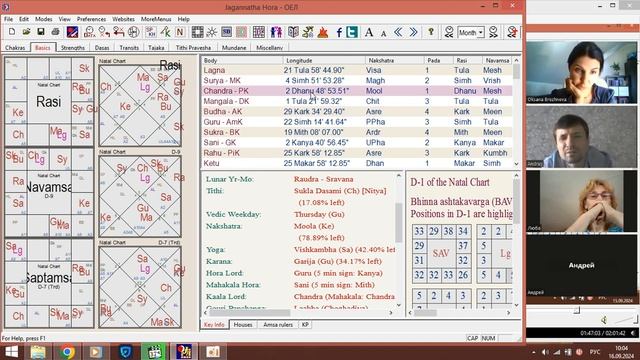Step time forward with face-arrow icon
Image resolution: width=640 pixels, height=360 pixels.
click(493, 32)
